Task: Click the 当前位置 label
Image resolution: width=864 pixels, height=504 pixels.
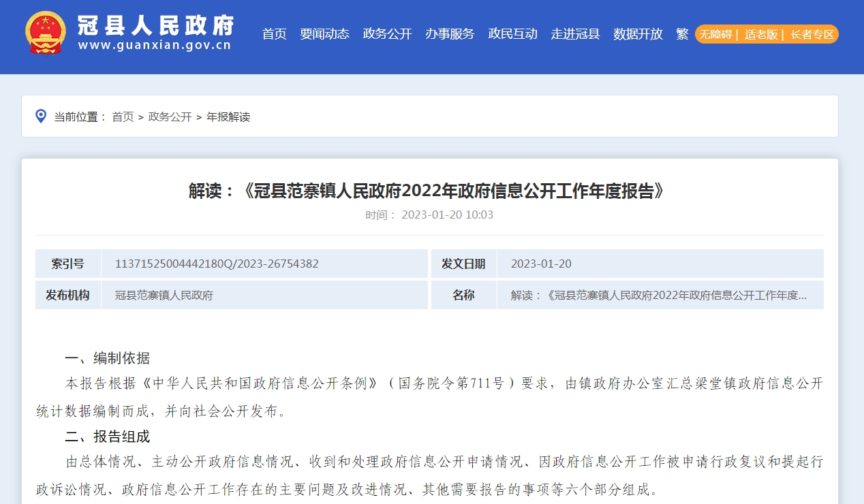Action: point(80,116)
